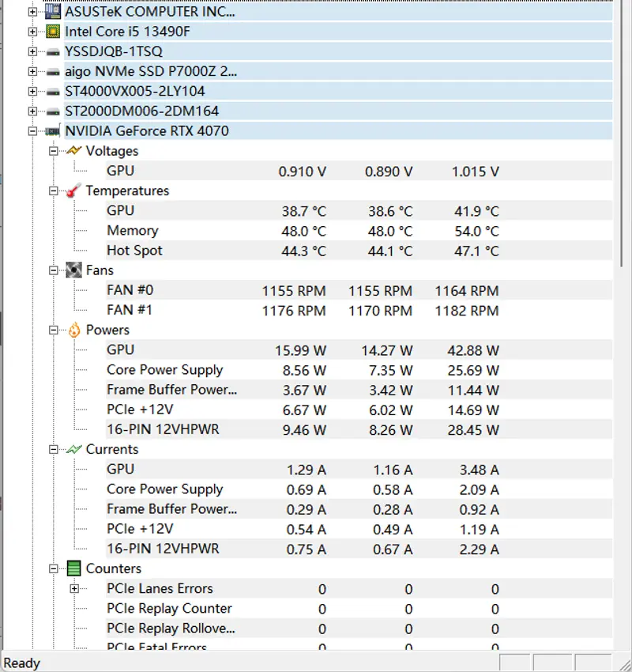Select the PCIe Replay Rollove... label
This screenshot has width=632, height=672.
pos(171,629)
